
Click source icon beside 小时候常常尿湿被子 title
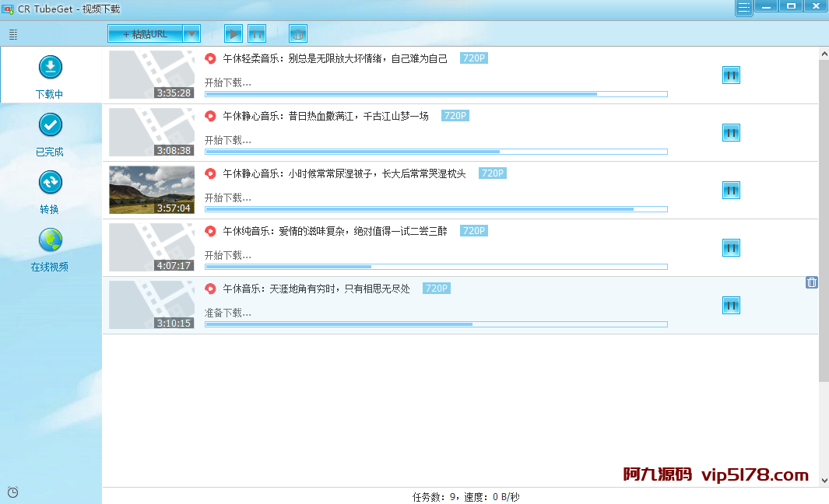click(210, 173)
